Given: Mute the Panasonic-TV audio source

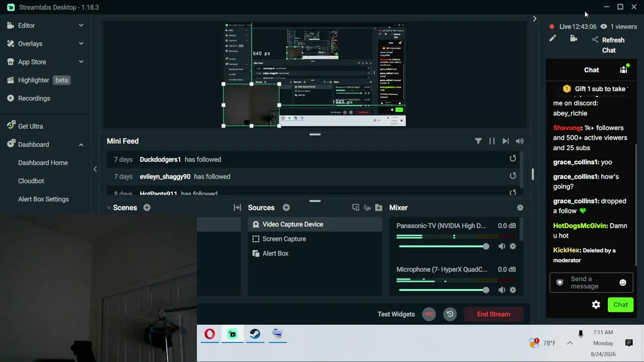Looking at the screenshot, I should pyautogui.click(x=502, y=246).
